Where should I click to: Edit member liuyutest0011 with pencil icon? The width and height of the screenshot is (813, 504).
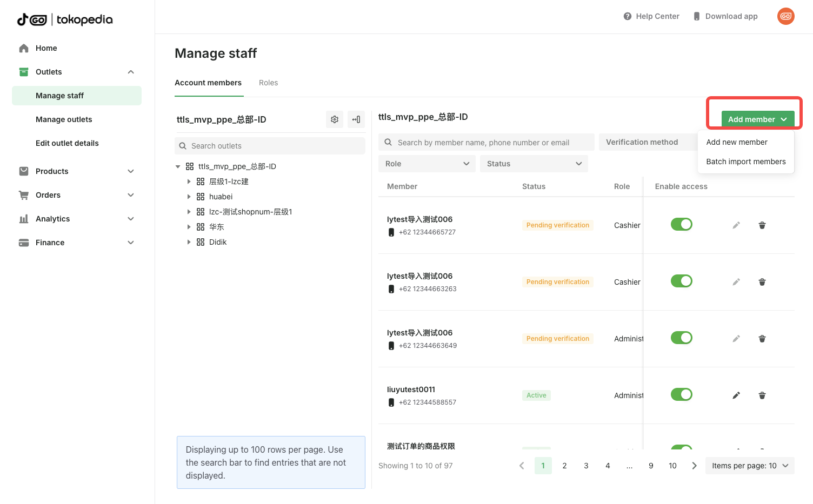click(x=736, y=395)
